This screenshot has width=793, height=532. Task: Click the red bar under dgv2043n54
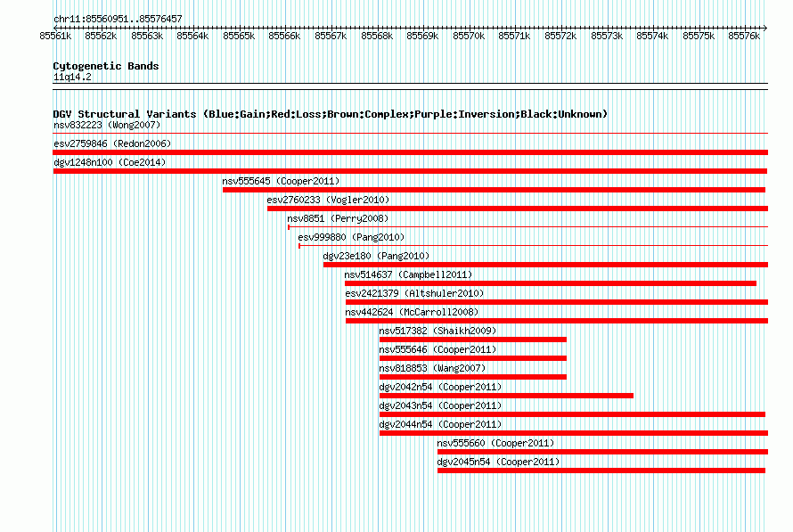click(x=572, y=414)
